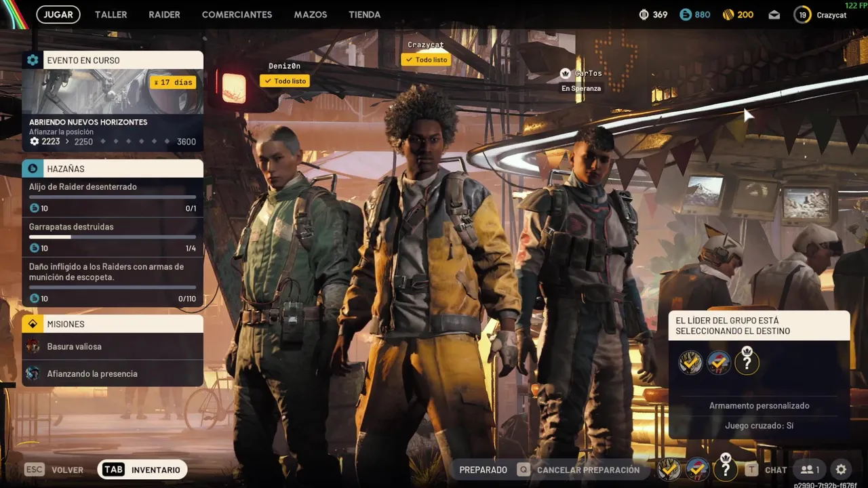Click the Afianzando la presencia portrait icon
Viewport: 868px width, 488px height.
[x=33, y=373]
